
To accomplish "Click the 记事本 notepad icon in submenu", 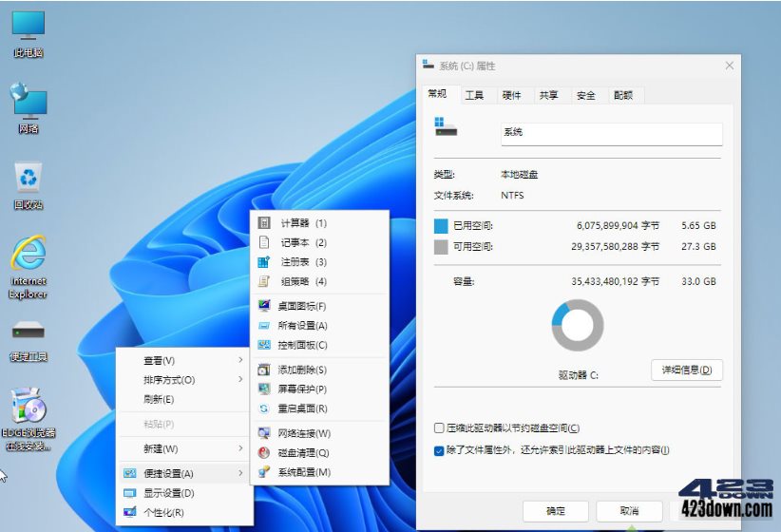I will [264, 242].
